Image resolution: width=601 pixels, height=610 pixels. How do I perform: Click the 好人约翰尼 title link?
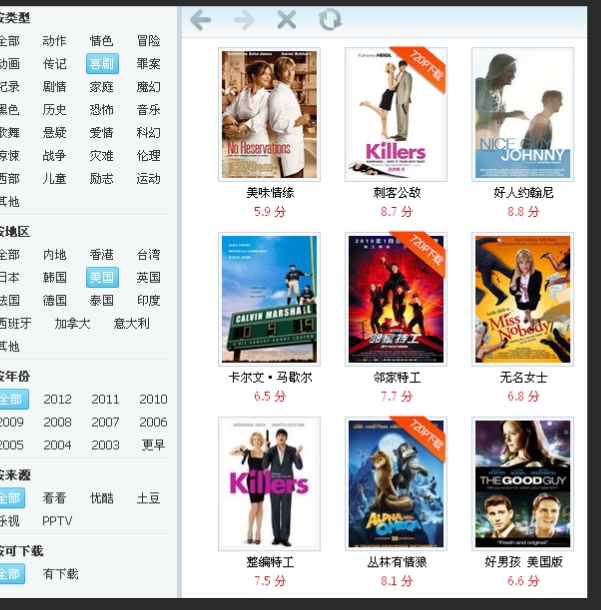[x=523, y=193]
